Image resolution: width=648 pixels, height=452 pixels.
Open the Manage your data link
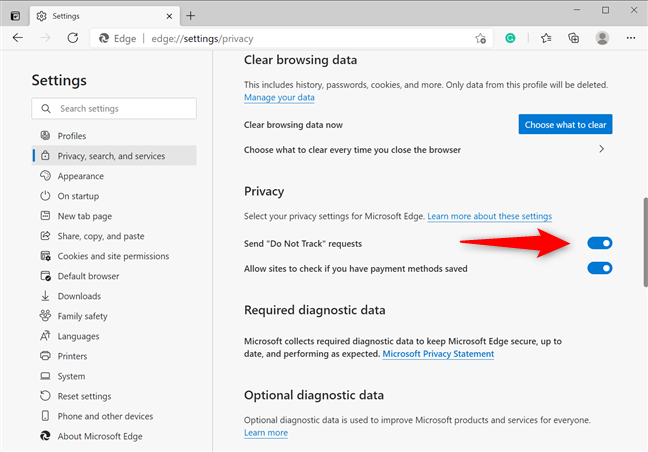[279, 98]
